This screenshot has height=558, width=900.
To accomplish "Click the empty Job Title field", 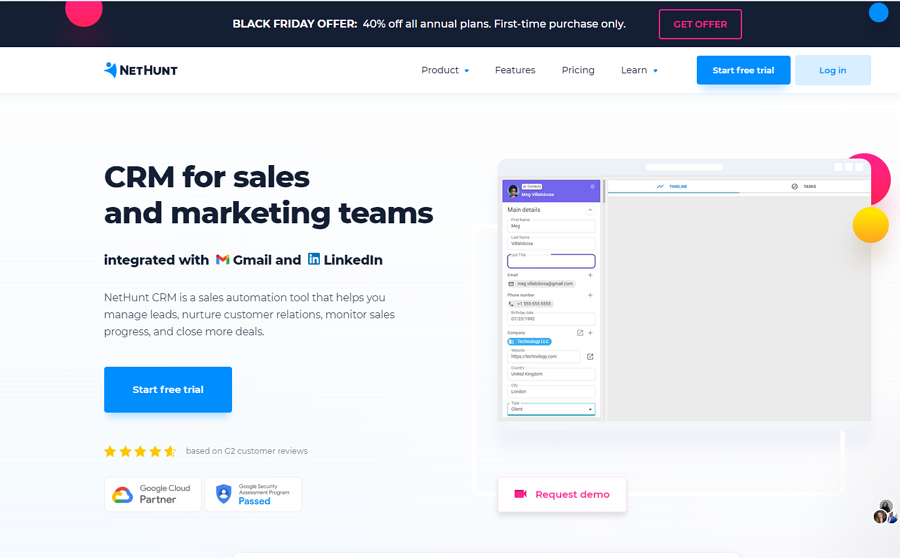I will [551, 261].
